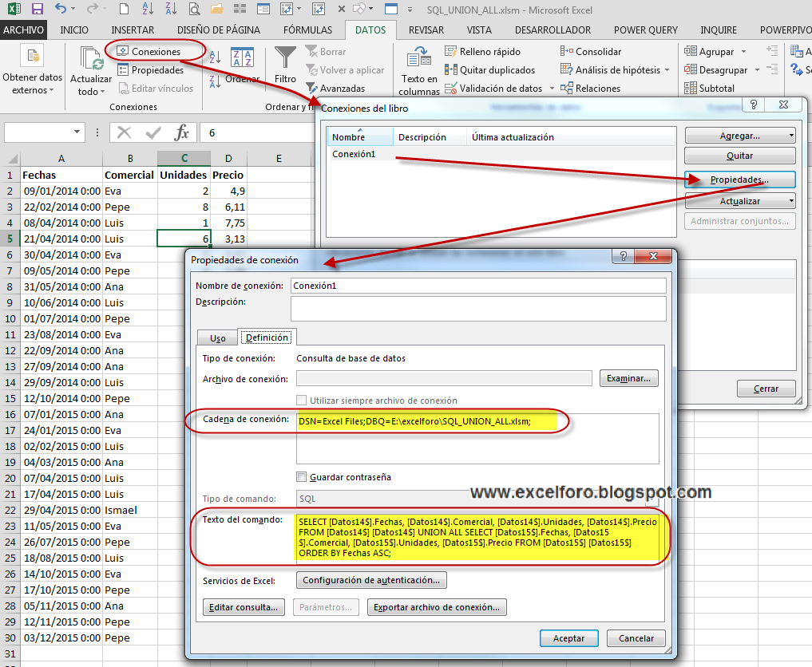Switch to the INSERTAR ribbon tab
This screenshot has width=812, height=667.
(x=133, y=30)
